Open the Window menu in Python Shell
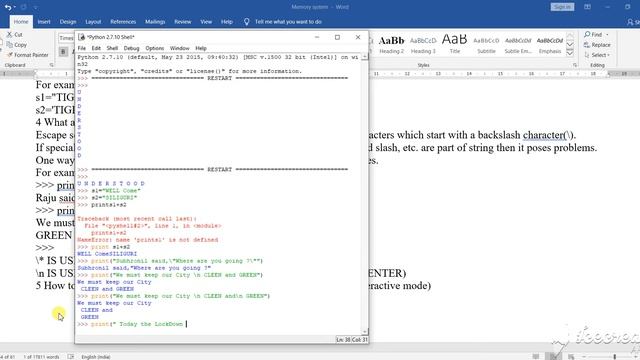Image resolution: width=640 pixels, height=360 pixels. click(180, 48)
